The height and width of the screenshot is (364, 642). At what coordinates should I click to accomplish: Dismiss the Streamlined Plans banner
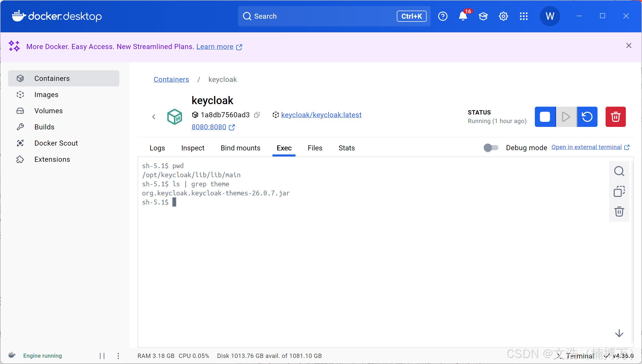click(629, 46)
